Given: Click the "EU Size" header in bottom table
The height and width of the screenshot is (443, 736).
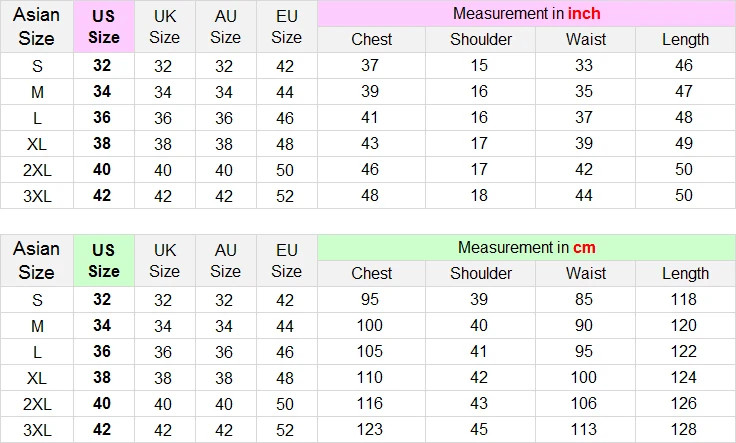Looking at the screenshot, I should tap(286, 260).
